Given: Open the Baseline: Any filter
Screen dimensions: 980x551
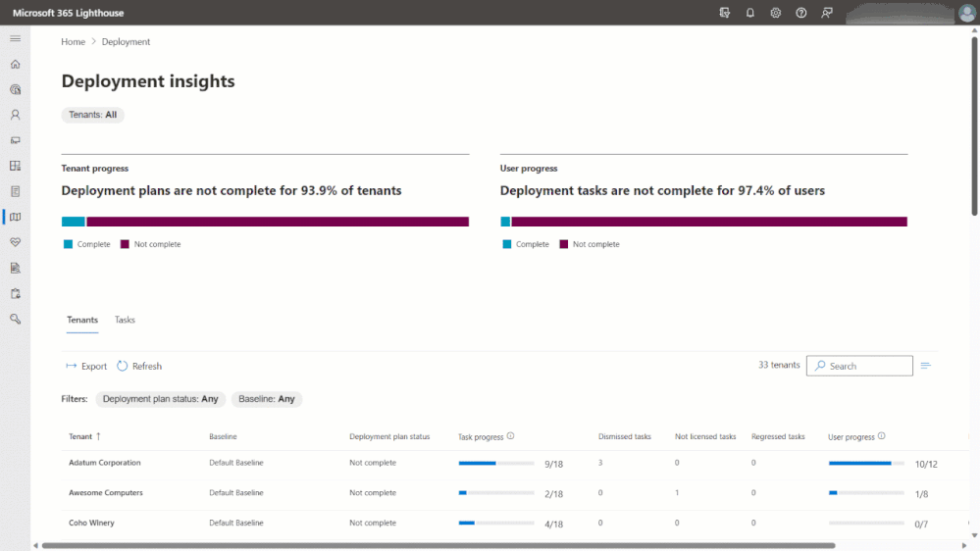Looking at the screenshot, I should point(267,399).
